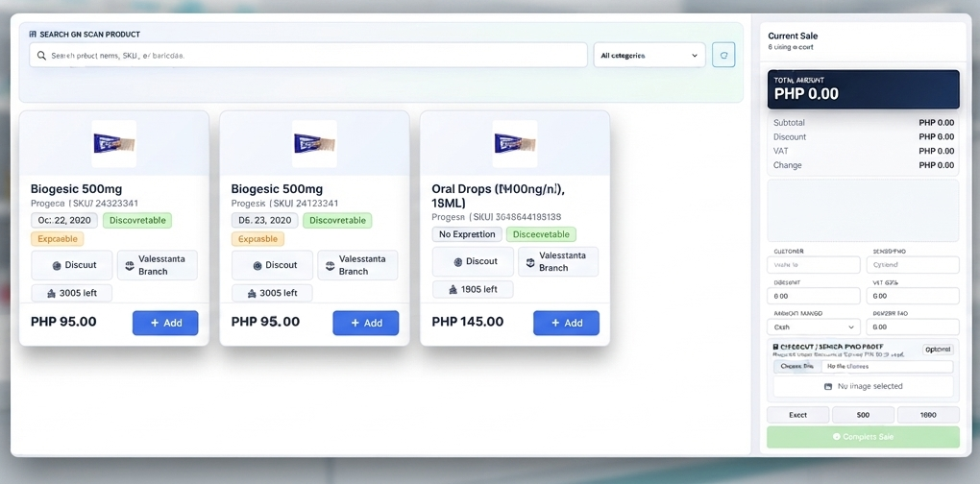Image resolution: width=980 pixels, height=484 pixels.
Task: Click the 22, 2020 expiry date badge
Action: (x=64, y=221)
